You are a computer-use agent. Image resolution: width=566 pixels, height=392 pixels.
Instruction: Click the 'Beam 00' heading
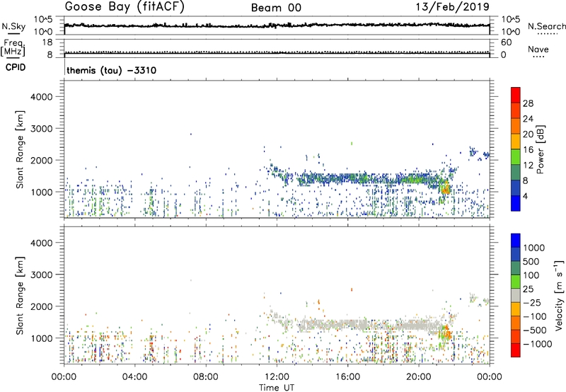(x=277, y=8)
